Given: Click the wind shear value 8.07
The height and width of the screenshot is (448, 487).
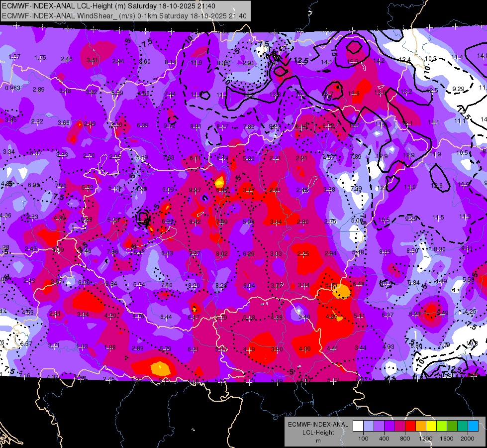Looking at the screenshot, I should [222, 126].
